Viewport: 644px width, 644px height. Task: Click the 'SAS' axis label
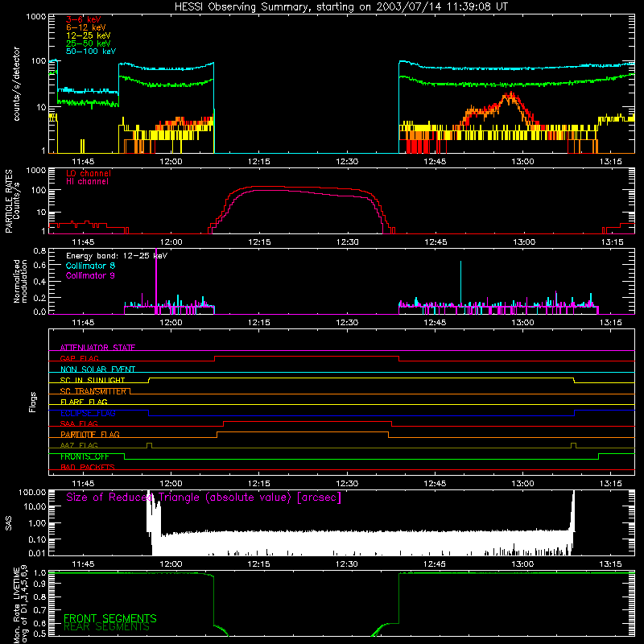point(8,523)
